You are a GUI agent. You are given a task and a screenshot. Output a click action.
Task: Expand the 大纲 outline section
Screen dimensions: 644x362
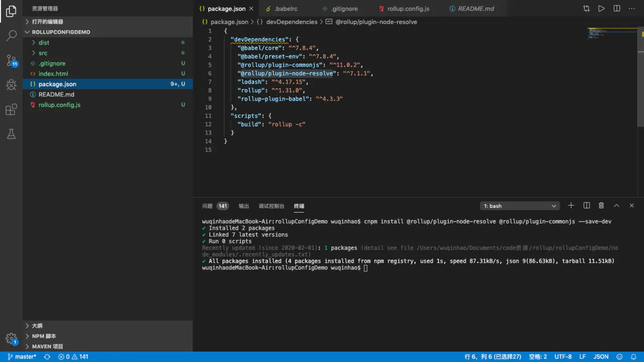(108, 326)
